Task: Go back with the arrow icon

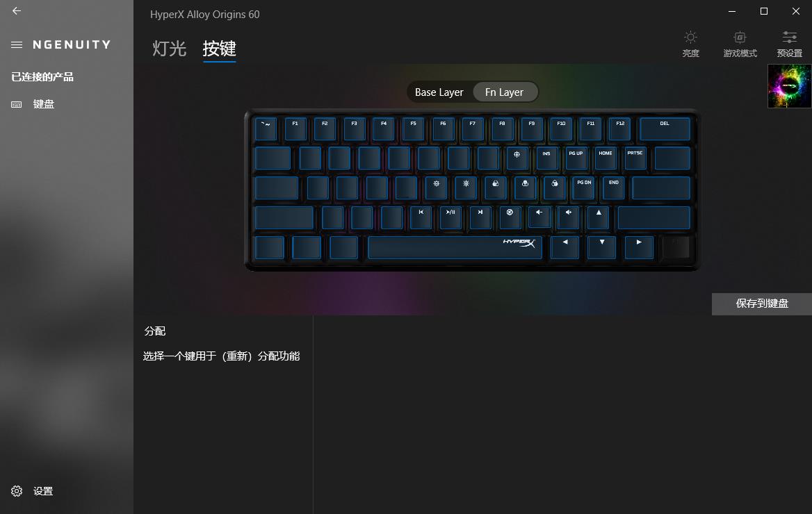Action: tap(17, 11)
